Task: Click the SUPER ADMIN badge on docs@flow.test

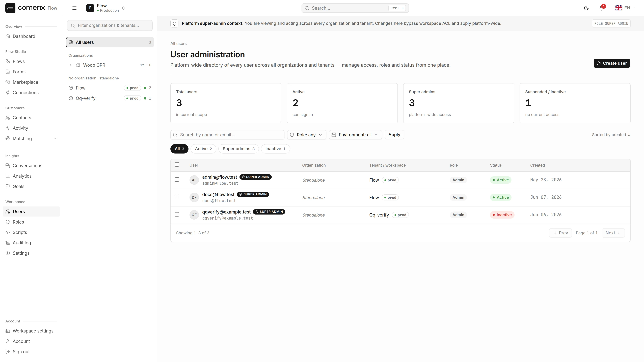Action: tap(253, 194)
